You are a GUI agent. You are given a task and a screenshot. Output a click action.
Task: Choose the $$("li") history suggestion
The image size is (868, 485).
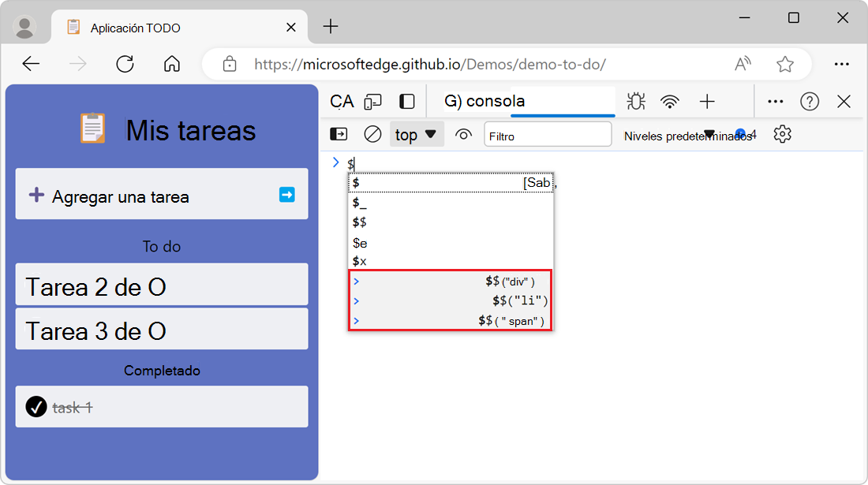(451, 300)
